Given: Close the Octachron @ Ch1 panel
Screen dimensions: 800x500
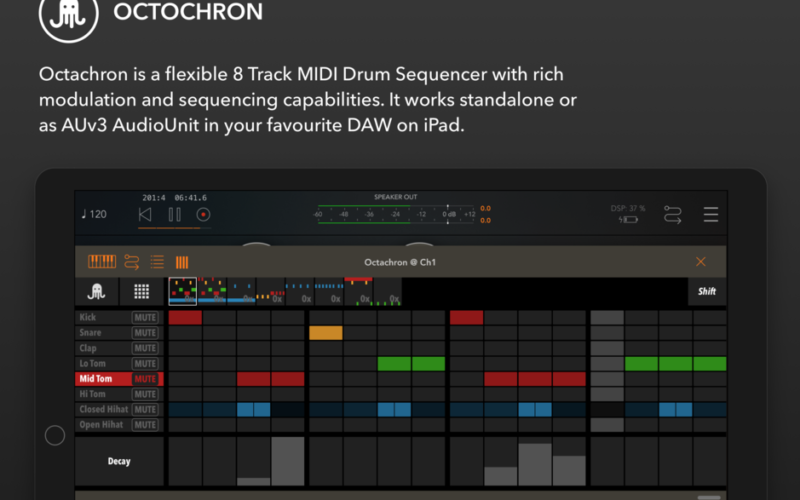Looking at the screenshot, I should coord(701,262).
